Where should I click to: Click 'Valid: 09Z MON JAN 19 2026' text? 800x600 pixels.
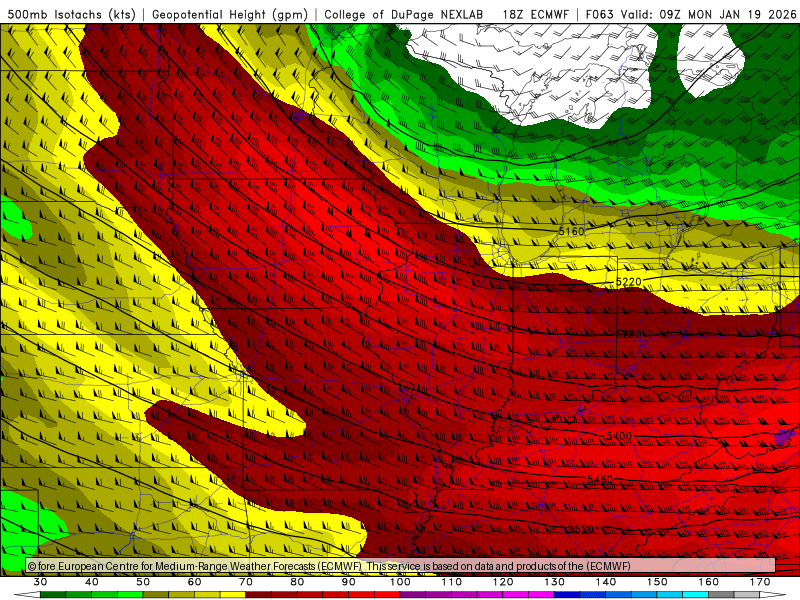click(709, 14)
